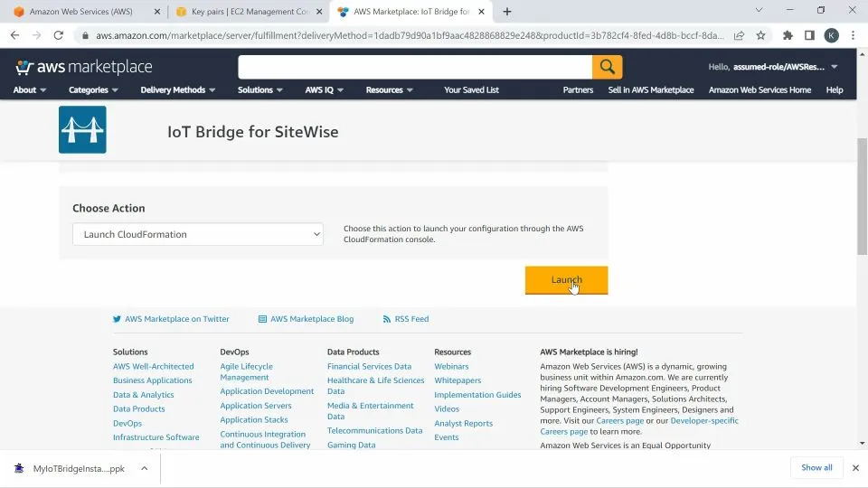The width and height of the screenshot is (868, 488).
Task: Open Healthcare & Life Sciences Data link
Action: [x=375, y=386]
